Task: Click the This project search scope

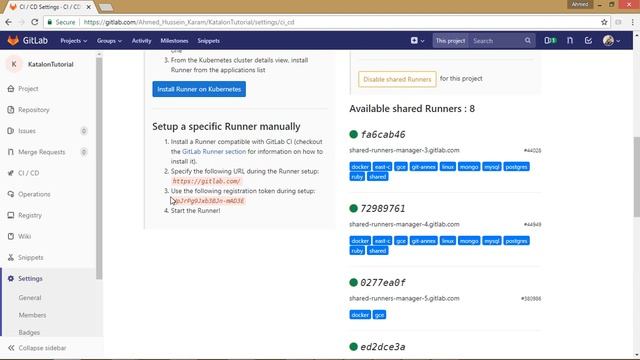Action: coord(450,41)
